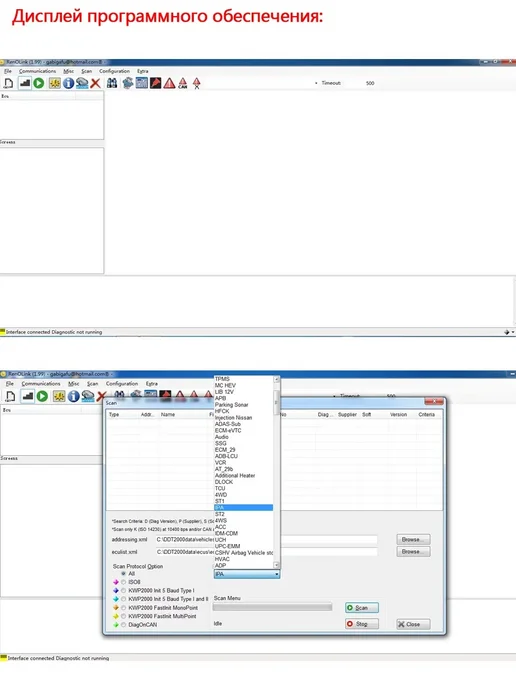Click the CAN warning triangle icon in upper toolbar
This screenshot has height=688, width=516.
click(183, 83)
